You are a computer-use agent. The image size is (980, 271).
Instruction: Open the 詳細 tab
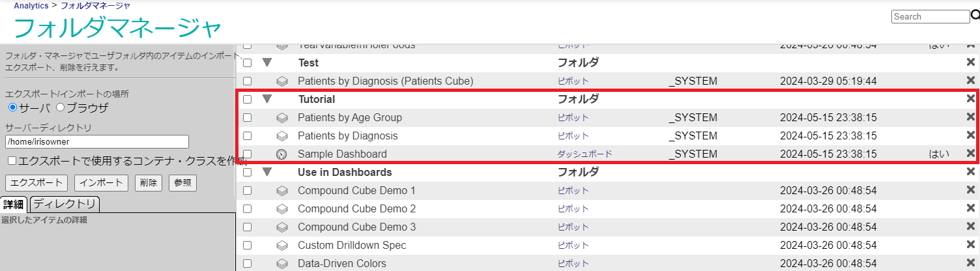click(14, 204)
